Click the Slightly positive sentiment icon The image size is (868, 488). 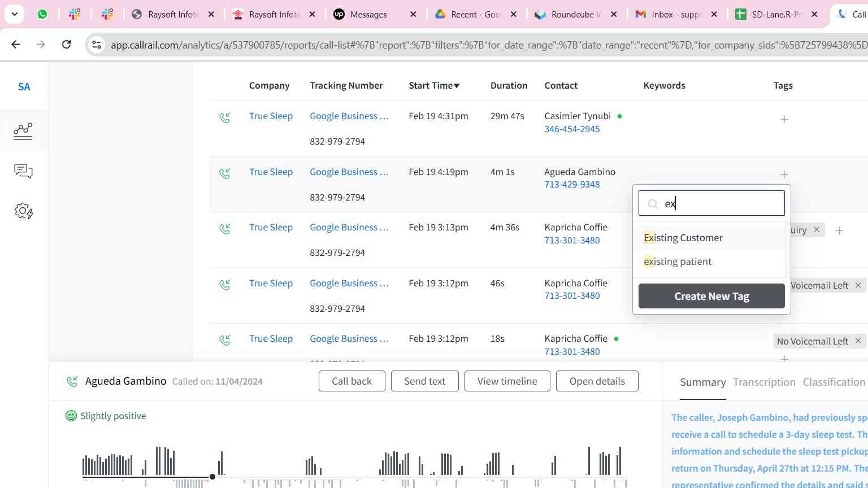tap(71, 416)
